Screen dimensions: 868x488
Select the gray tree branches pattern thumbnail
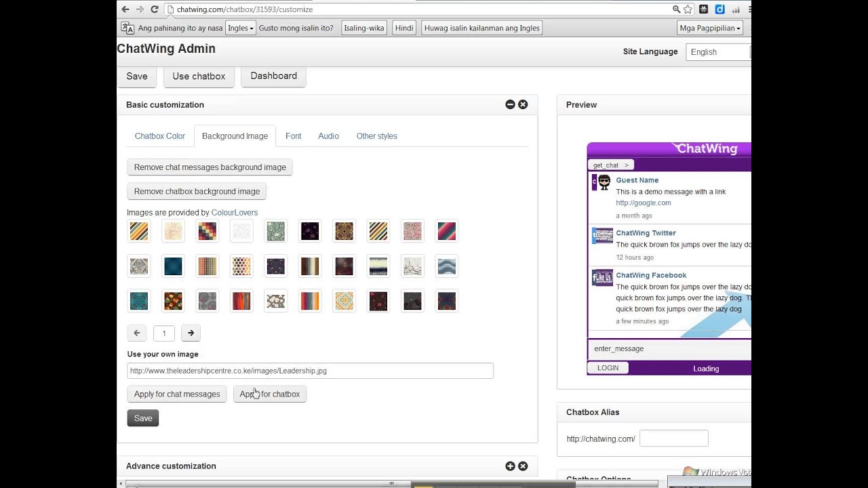[x=412, y=266]
